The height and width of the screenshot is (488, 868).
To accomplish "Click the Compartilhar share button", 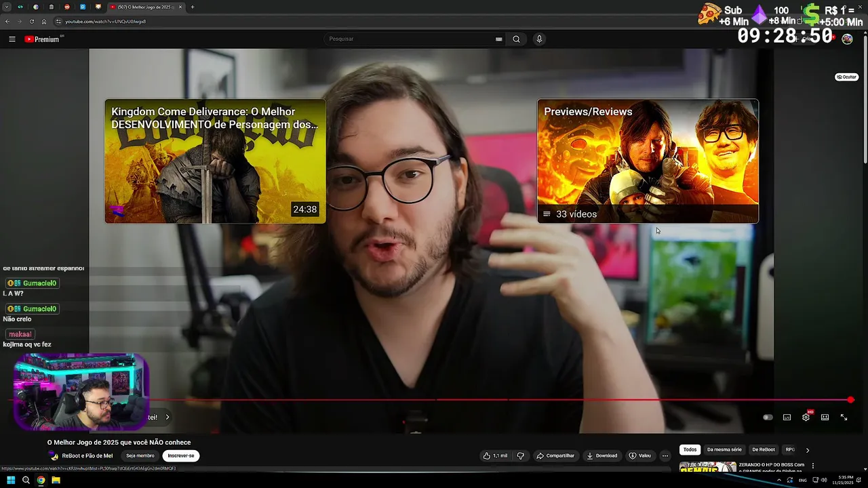I will tap(555, 456).
